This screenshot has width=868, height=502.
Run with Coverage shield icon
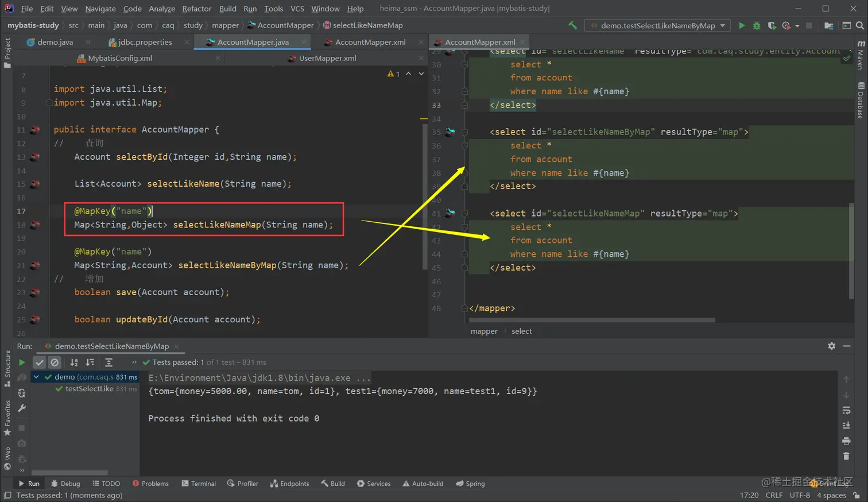coord(772,25)
